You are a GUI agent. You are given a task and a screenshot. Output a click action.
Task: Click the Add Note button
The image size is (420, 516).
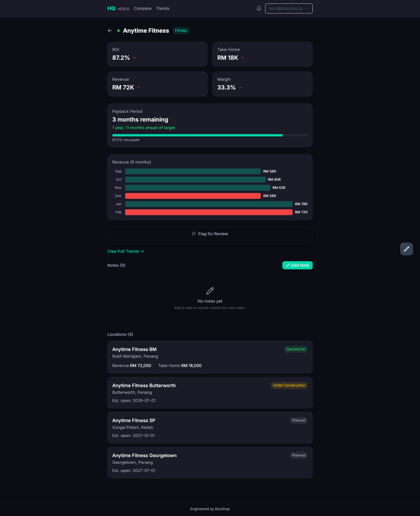point(297,265)
